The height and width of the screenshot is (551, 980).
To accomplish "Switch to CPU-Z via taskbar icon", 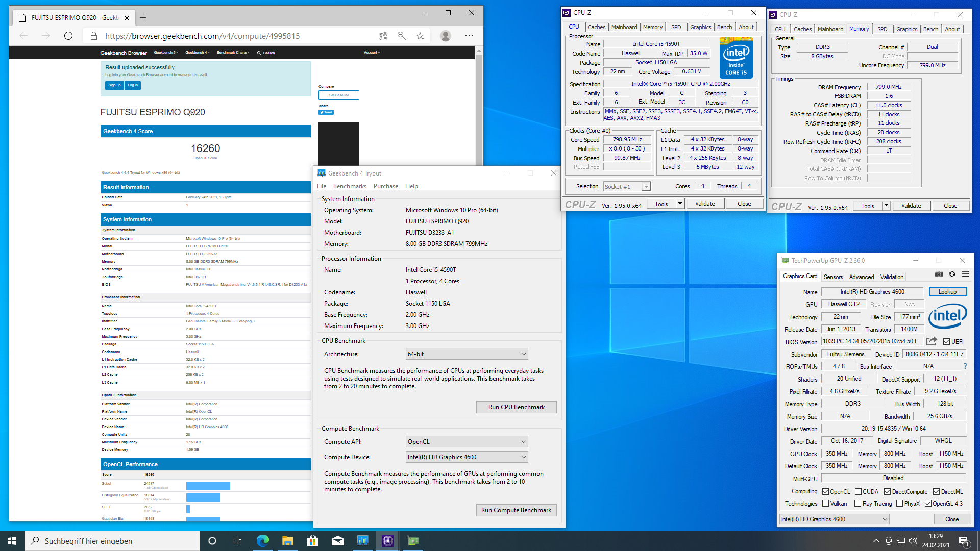I will pyautogui.click(x=387, y=541).
